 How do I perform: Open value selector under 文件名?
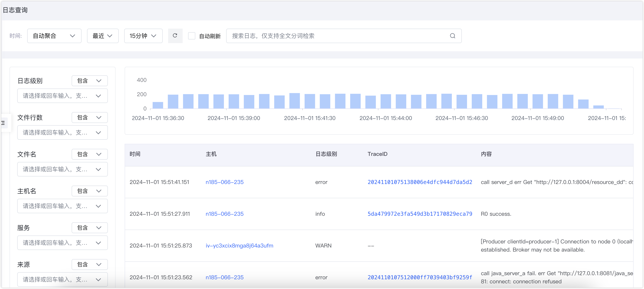tap(63, 169)
